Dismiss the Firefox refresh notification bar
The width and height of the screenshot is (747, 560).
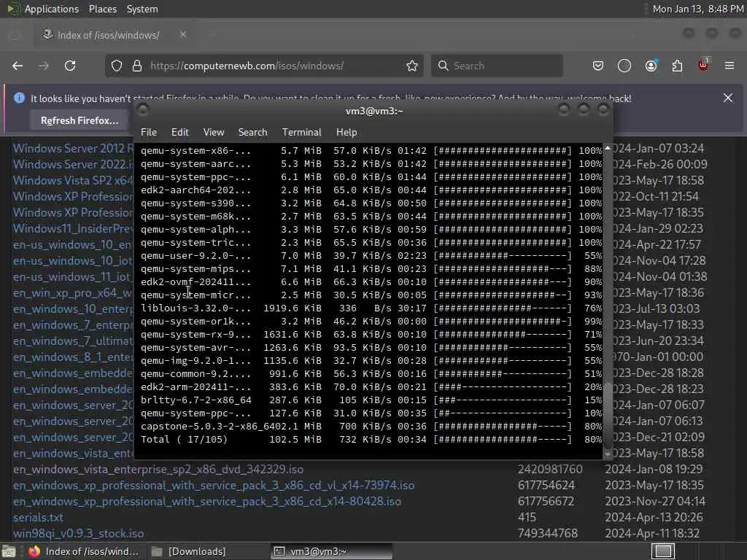(728, 98)
